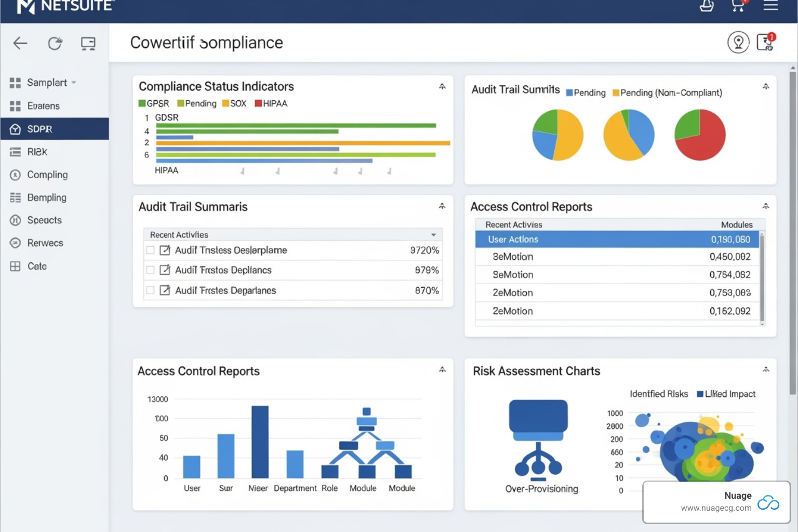Check the Audit Frstes Deparlanes checkbox
The image size is (798, 532).
tap(151, 290)
